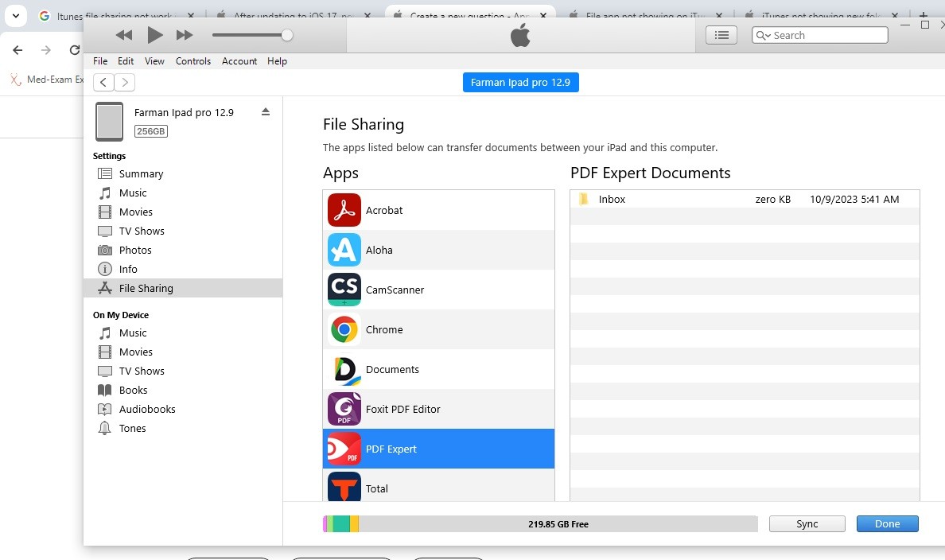
Task: Click the forward navigation chevron
Action: click(x=125, y=82)
